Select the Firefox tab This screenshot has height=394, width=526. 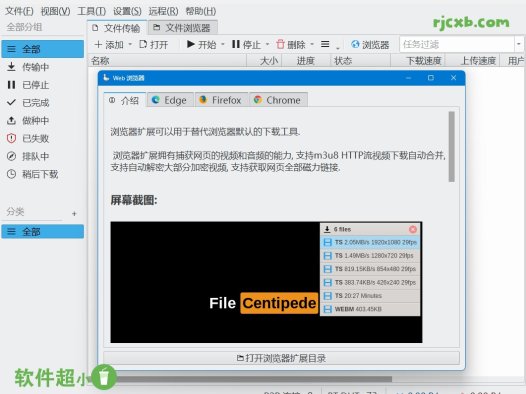tap(222, 100)
